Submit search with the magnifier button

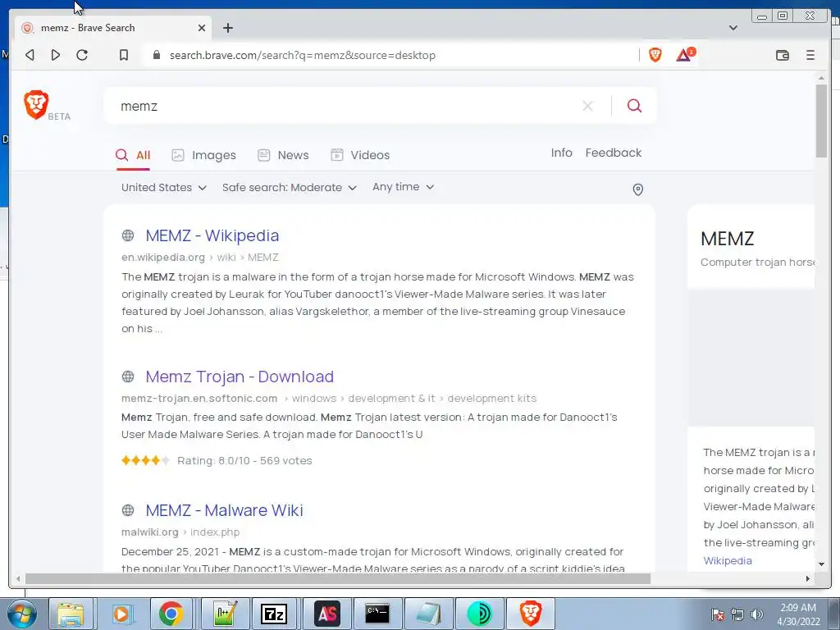(x=634, y=106)
